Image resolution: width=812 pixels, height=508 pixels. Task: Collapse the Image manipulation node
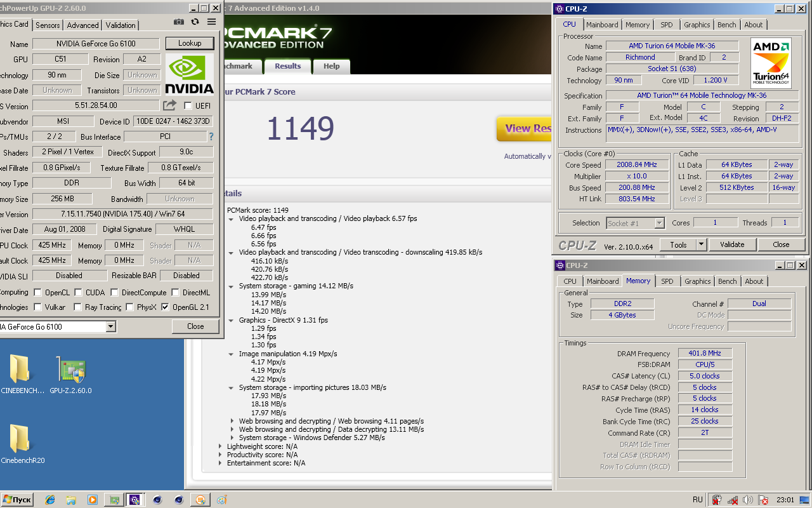[232, 354]
